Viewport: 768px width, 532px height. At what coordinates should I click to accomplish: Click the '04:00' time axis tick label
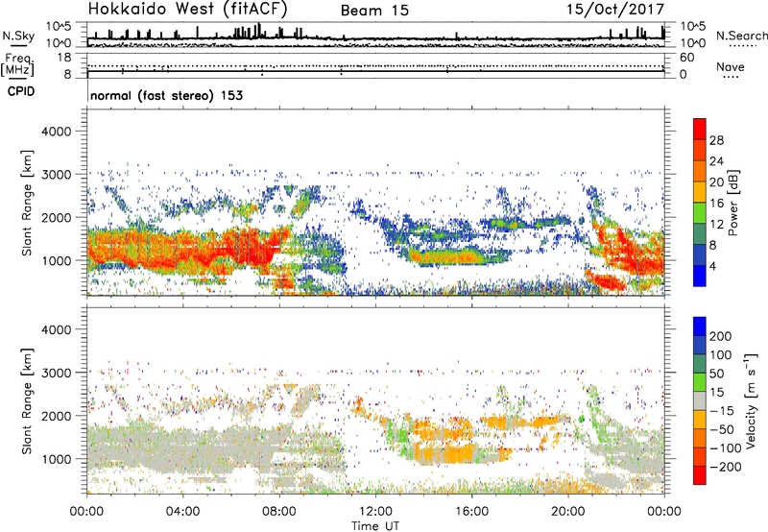182,512
